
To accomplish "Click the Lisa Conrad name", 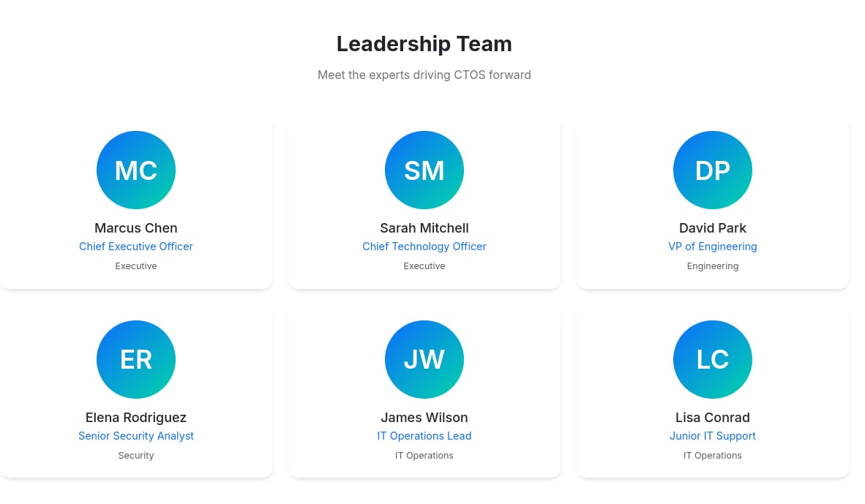I will [x=712, y=418].
